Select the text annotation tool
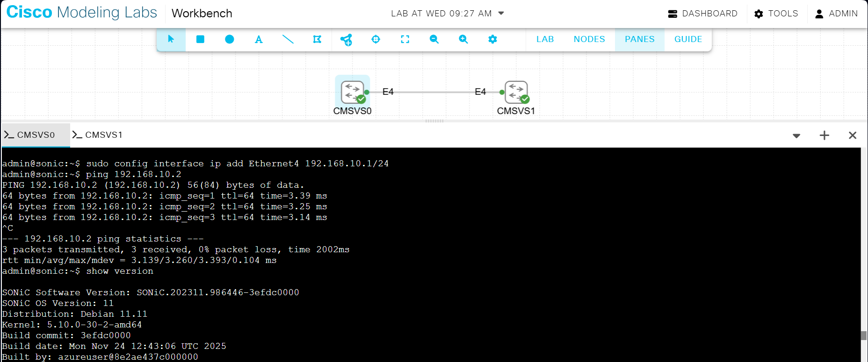 click(259, 39)
